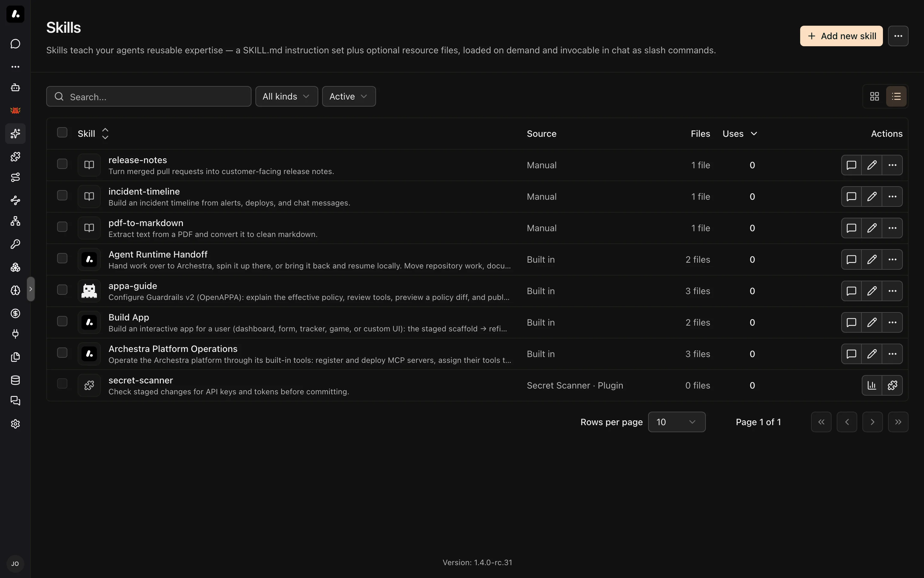Open the Active status filter dropdown
The height and width of the screenshot is (578, 924).
coord(349,96)
